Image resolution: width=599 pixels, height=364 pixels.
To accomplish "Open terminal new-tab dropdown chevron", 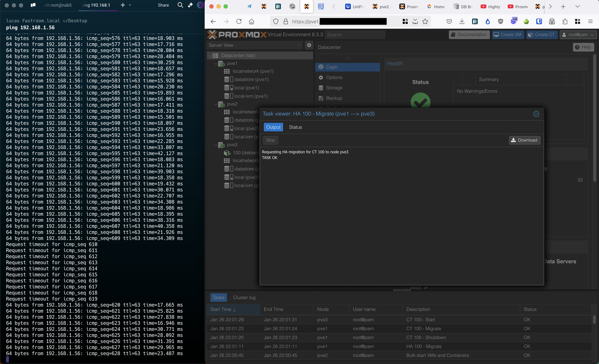I will click(130, 5).
